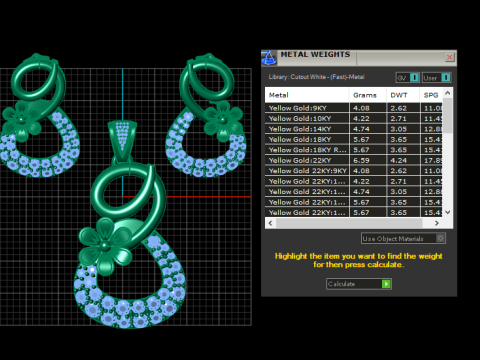Click the pendant bail with gems
480x360 pixels.
[x=122, y=140]
